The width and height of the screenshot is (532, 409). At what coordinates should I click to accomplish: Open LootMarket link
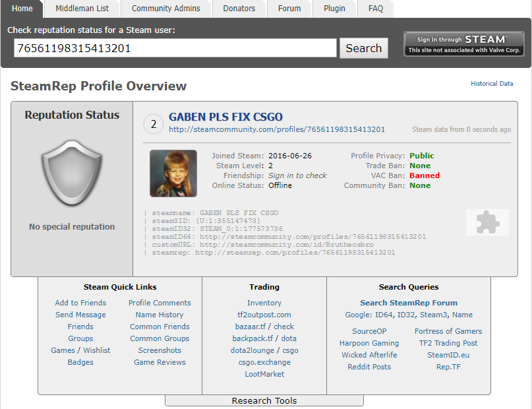coord(264,374)
